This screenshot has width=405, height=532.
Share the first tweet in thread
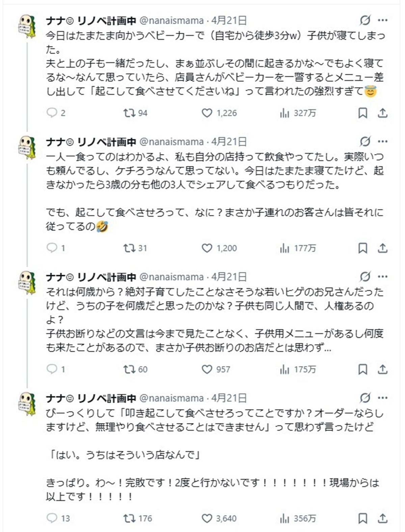[x=382, y=113]
